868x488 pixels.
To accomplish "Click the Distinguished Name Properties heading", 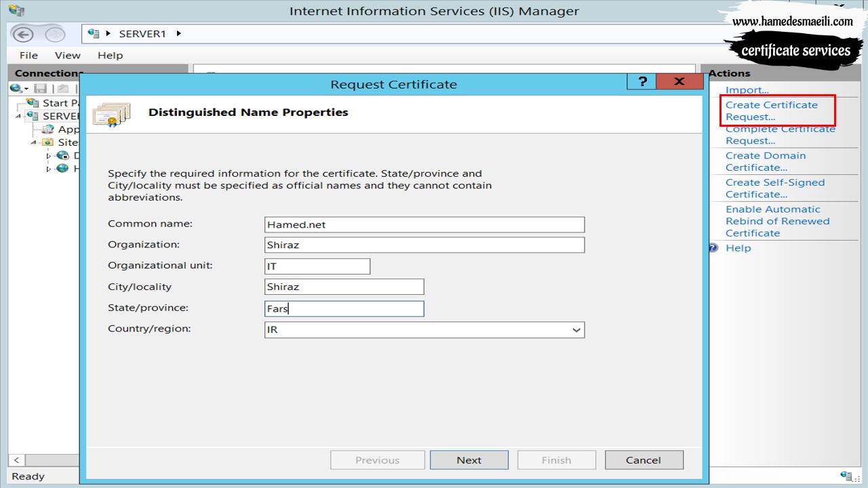I will 248,113.
